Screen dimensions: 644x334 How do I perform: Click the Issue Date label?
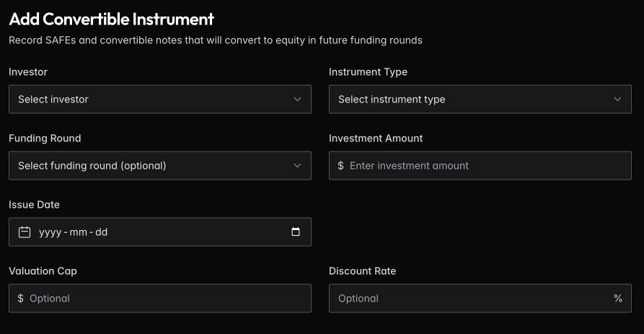[x=34, y=205]
